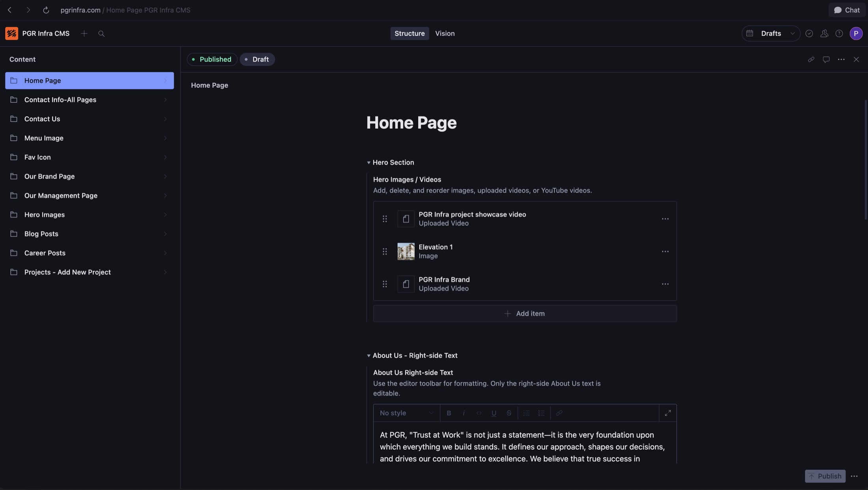This screenshot has width=868, height=490.
Task: Open Projects - Add New Project
Action: (x=90, y=272)
